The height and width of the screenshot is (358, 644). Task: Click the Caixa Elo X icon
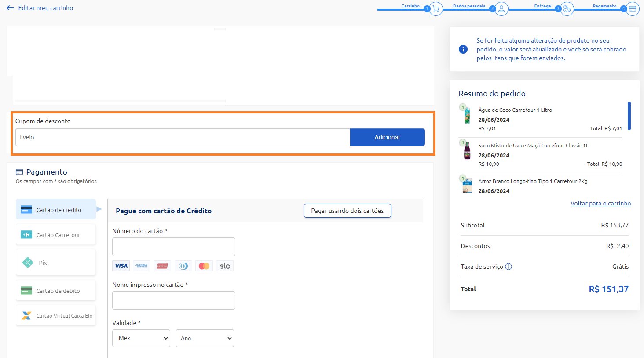[x=26, y=315]
